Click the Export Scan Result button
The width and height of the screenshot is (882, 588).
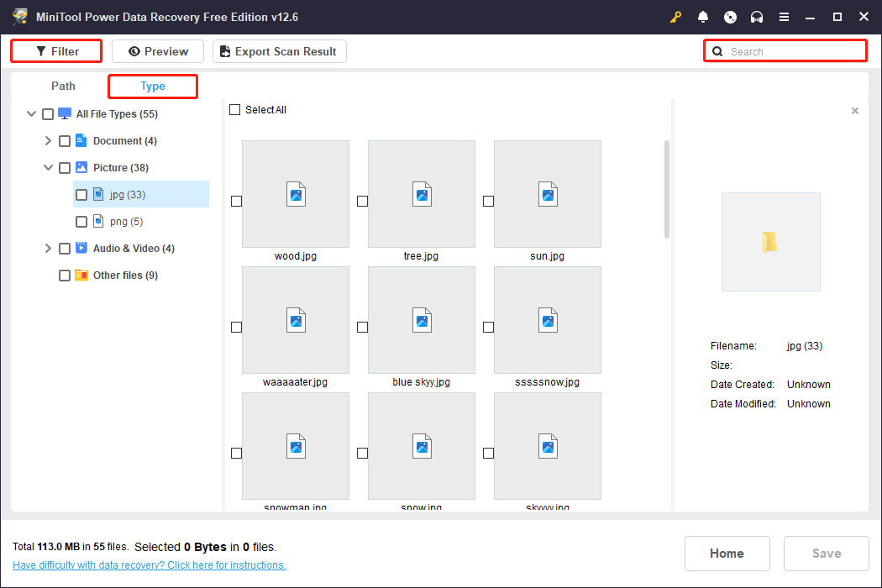(x=279, y=51)
